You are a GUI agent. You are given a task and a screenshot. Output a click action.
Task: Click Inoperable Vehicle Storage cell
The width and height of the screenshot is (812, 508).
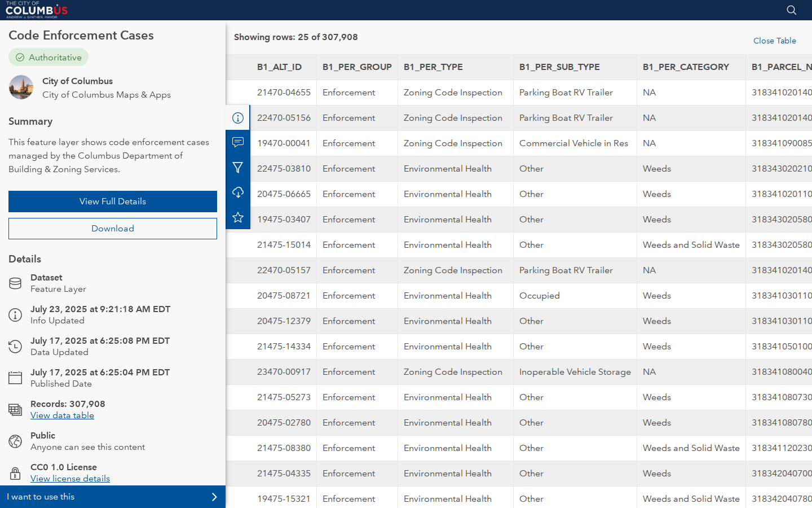[575, 372]
